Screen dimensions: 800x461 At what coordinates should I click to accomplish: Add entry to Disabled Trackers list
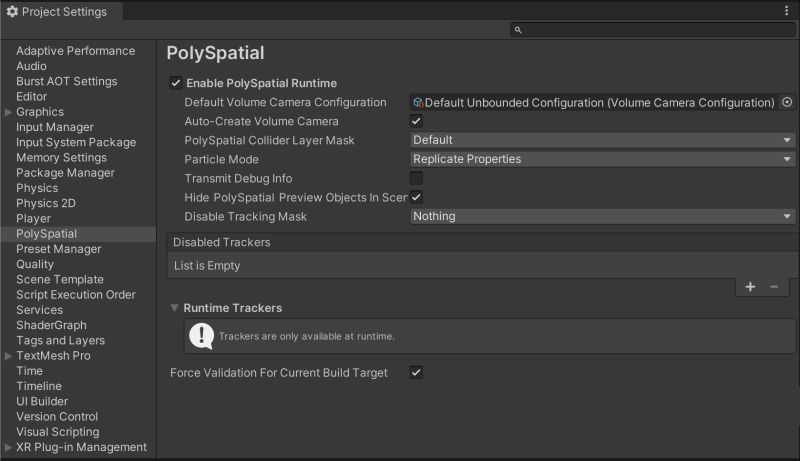[x=750, y=287]
